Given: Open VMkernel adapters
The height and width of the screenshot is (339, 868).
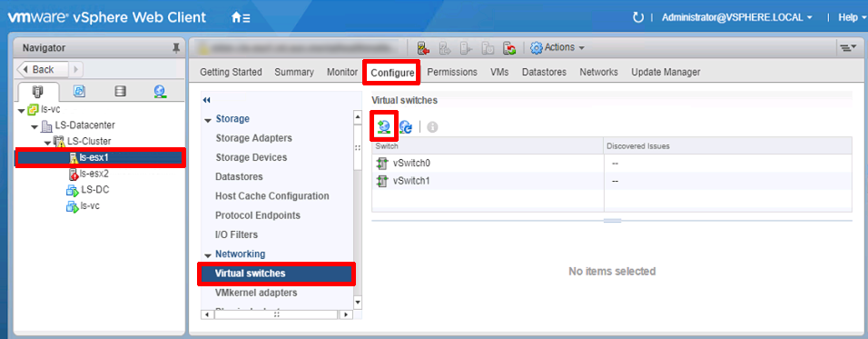Looking at the screenshot, I should [256, 293].
